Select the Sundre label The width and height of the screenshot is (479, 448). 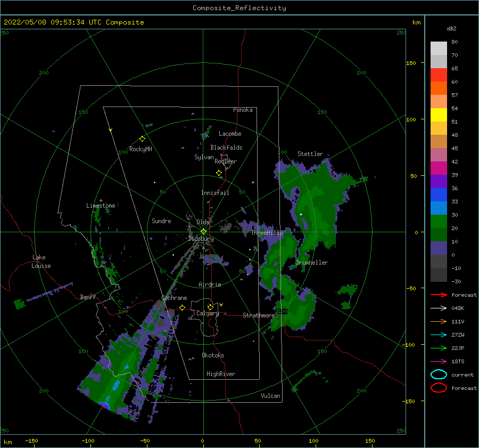point(161,221)
